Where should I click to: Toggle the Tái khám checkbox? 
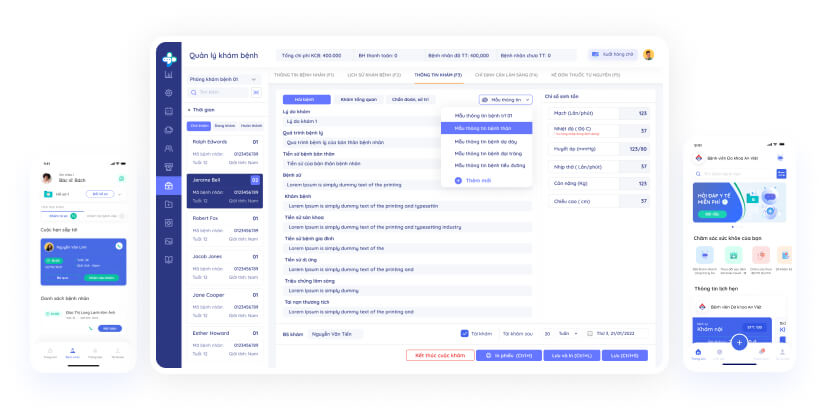click(465, 333)
